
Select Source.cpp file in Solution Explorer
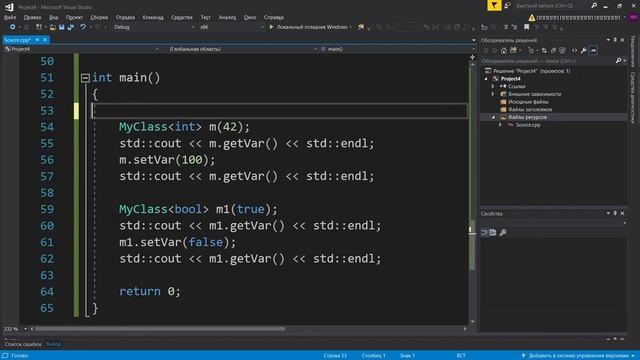[528, 125]
